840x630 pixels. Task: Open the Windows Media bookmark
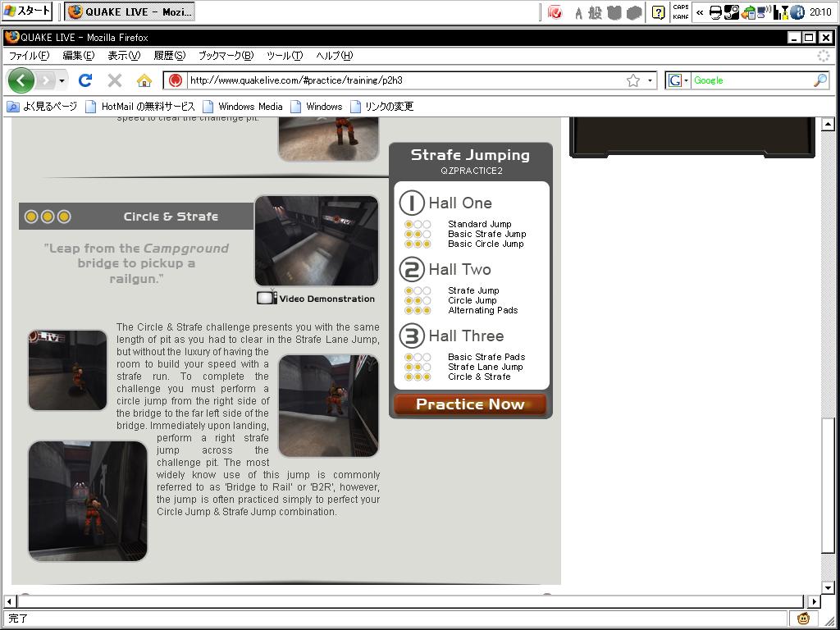point(242,106)
